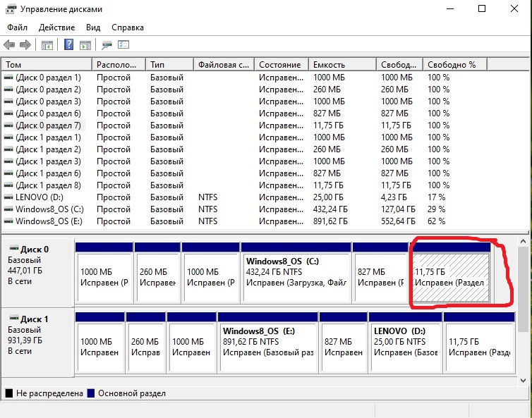
Task: Select the Windows8_OS (E:) partition block on Диск 1
Action: coord(267,343)
